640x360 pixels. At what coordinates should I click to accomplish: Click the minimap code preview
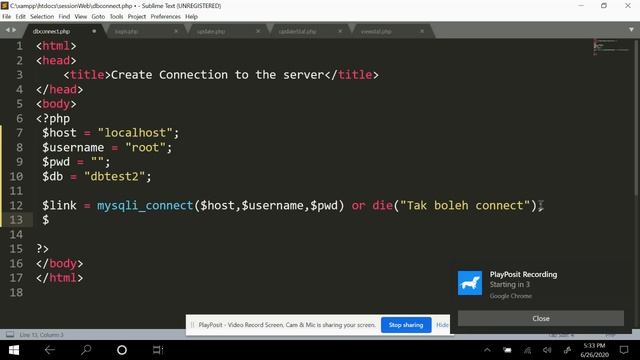tap(611, 47)
